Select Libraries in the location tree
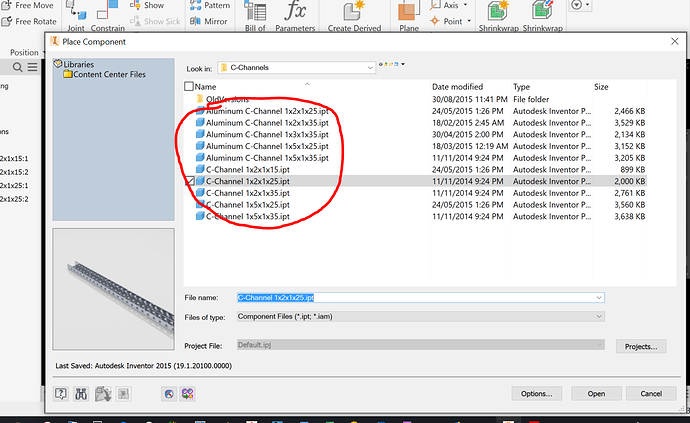Viewport: 690px width, 423px height. [74, 64]
